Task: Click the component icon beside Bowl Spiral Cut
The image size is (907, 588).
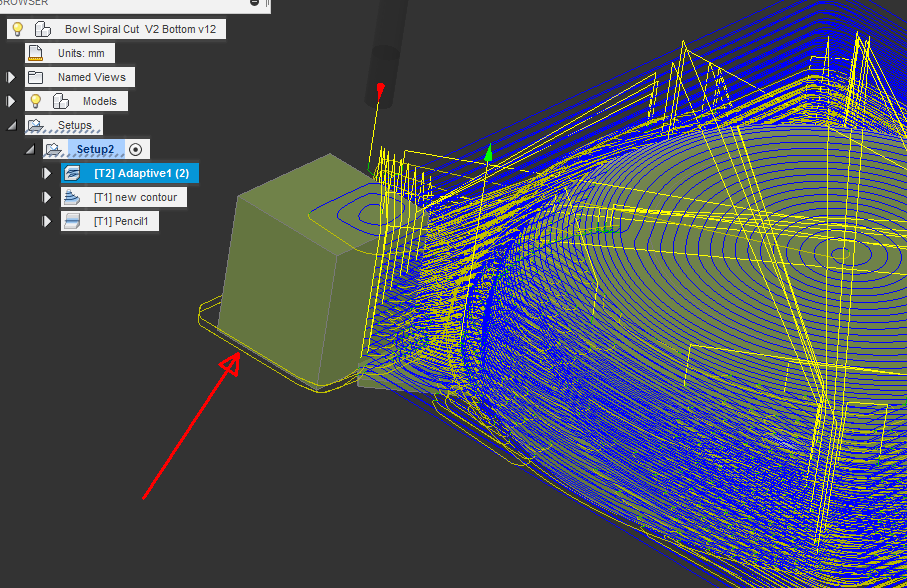Action: coord(41,28)
